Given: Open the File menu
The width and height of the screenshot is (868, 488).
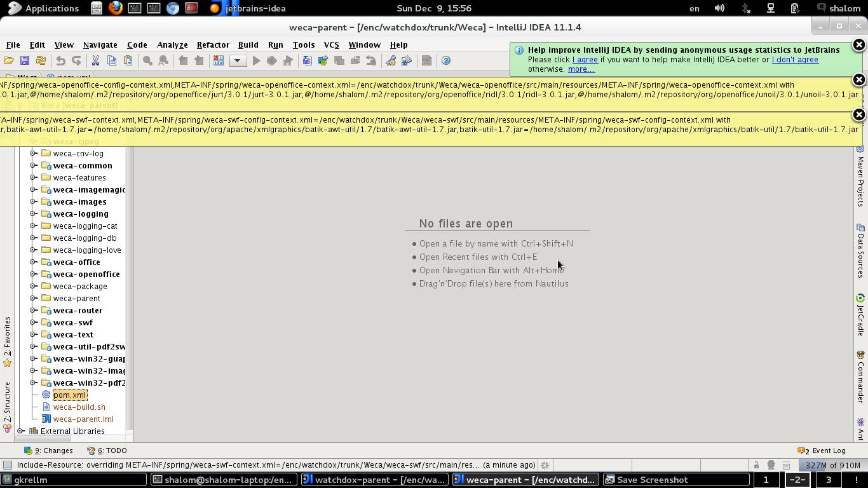Looking at the screenshot, I should pyautogui.click(x=13, y=44).
